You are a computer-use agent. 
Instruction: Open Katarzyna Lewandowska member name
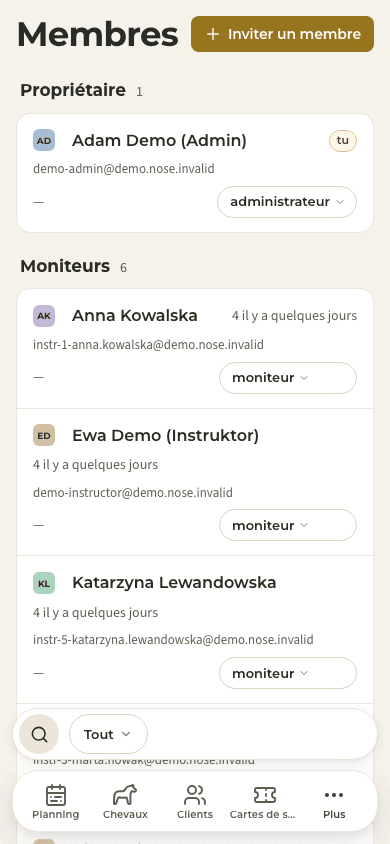[x=174, y=582]
